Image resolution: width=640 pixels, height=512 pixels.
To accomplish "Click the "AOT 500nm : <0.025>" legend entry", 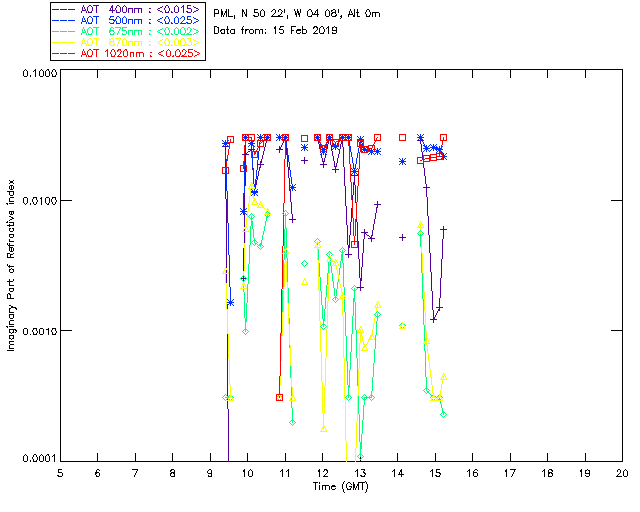I will [x=127, y=20].
